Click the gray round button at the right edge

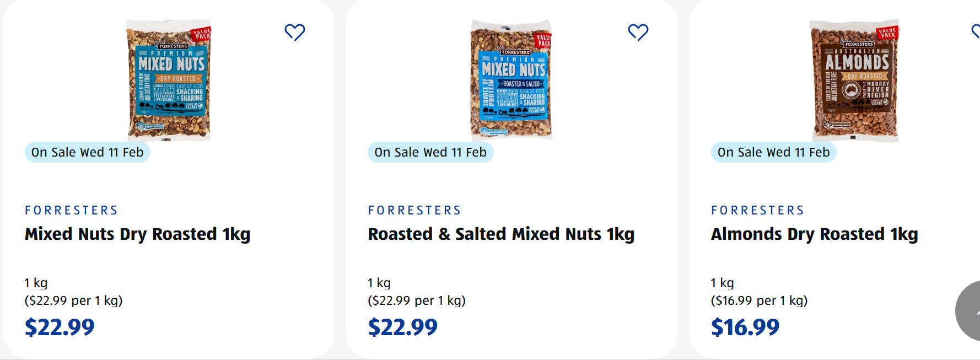(969, 311)
